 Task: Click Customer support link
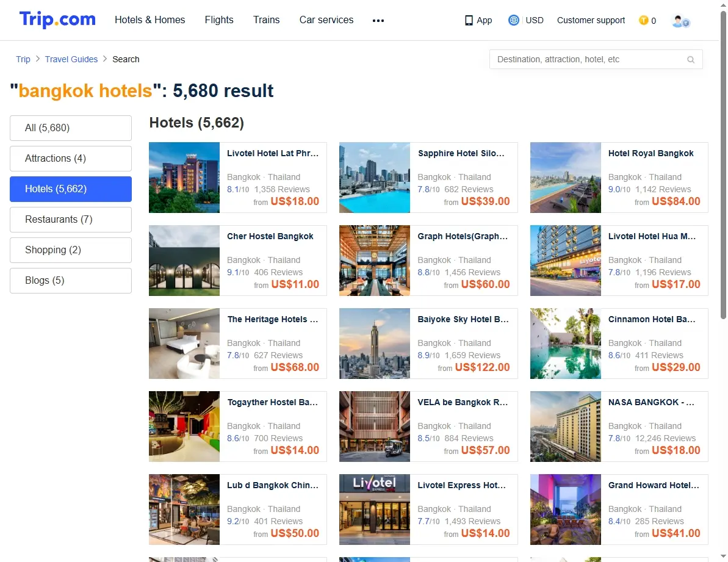coord(591,20)
